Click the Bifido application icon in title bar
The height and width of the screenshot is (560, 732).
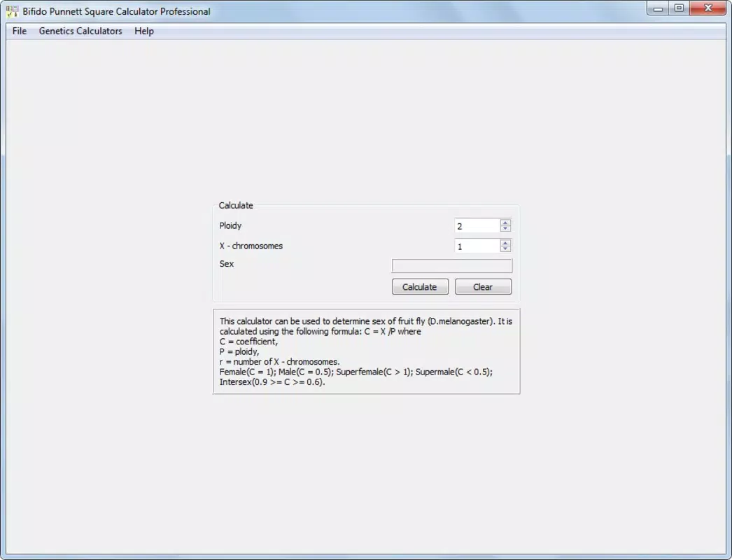point(12,11)
